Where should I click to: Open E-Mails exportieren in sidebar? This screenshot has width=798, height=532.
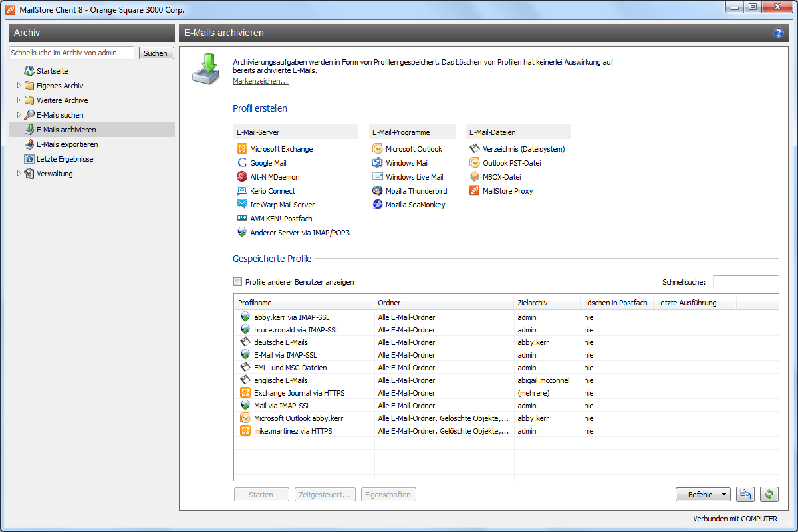coord(66,144)
